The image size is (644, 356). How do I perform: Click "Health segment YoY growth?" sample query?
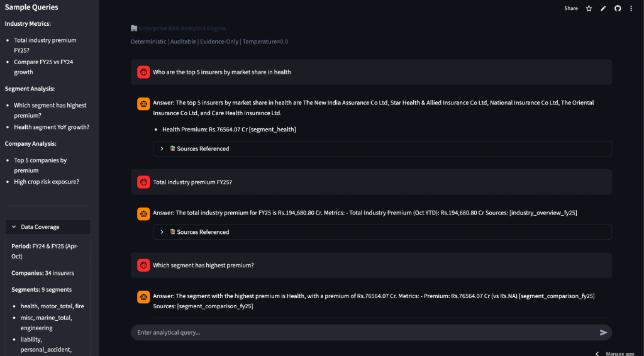point(52,127)
